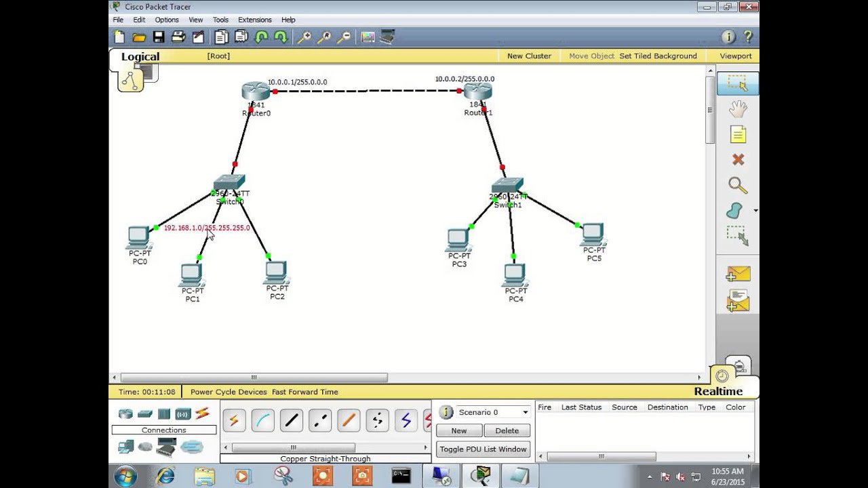Screen dimensions: 868x488
Task: Choose End Devices category
Action: (125, 447)
